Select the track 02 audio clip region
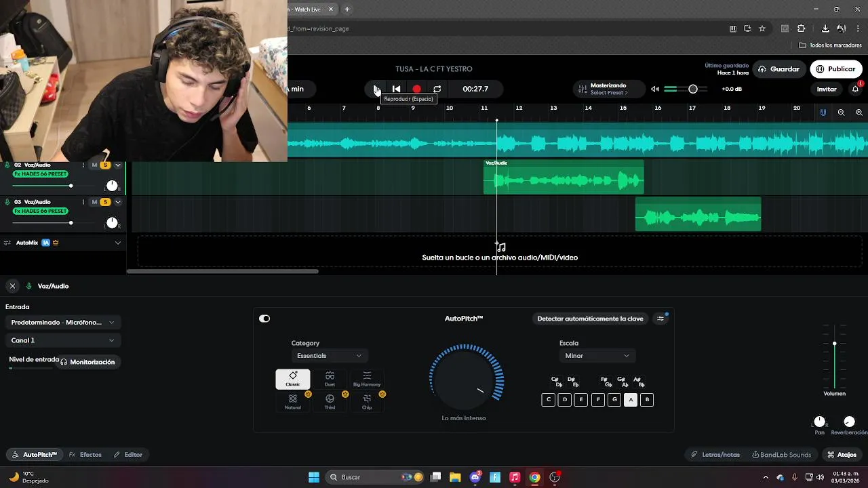 pos(564,178)
